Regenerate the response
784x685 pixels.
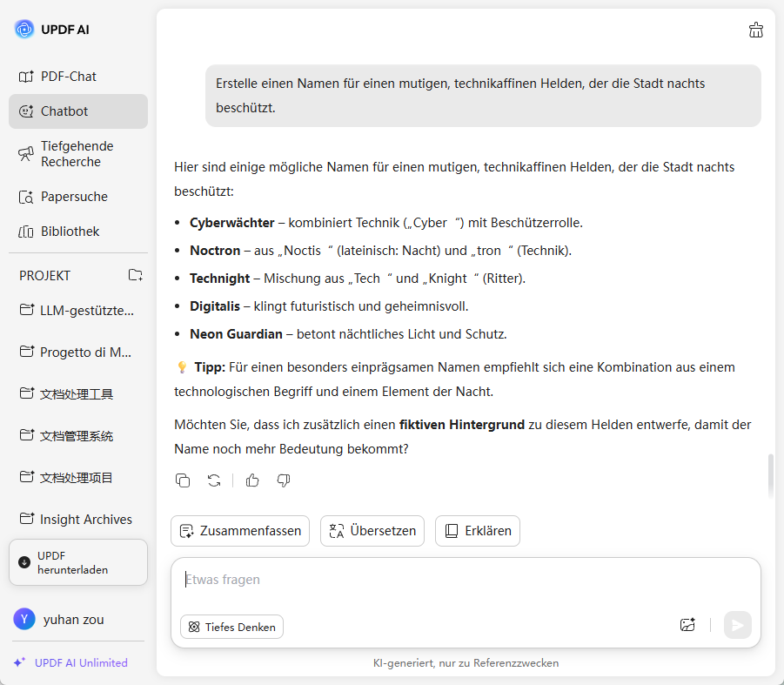pos(214,480)
